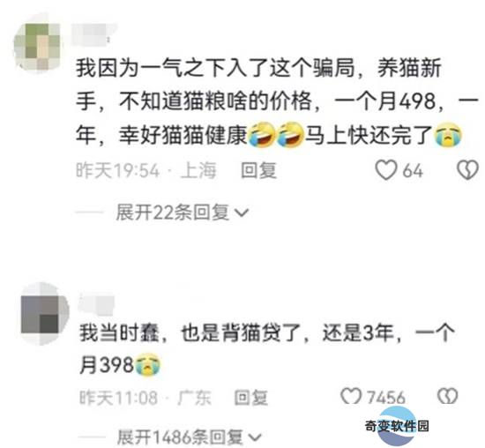Select the comment text about 背猫贷
This screenshot has height=448, width=485.
(267, 349)
